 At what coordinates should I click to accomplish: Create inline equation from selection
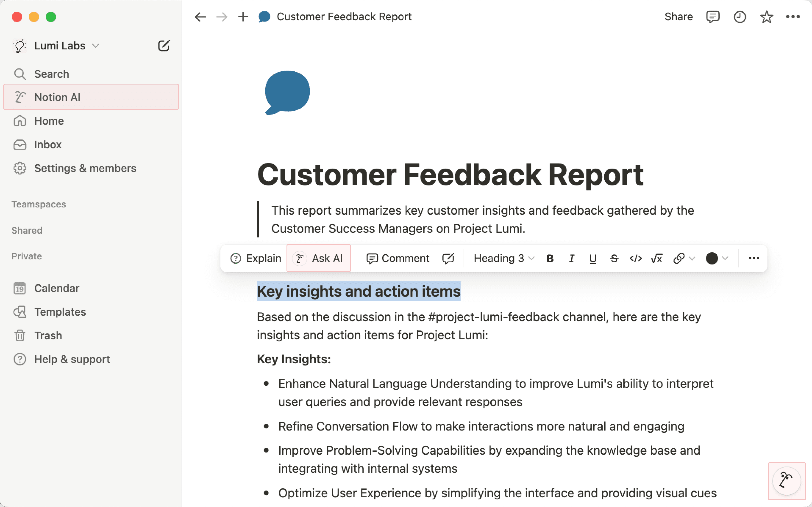[657, 259]
